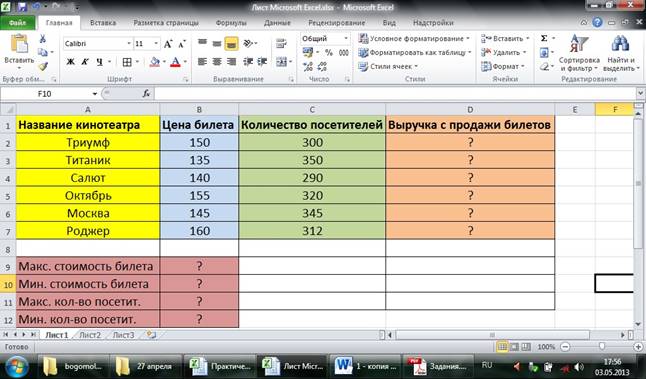Screen dimensions: 646x379
Task: Click the Format Painter brush icon
Action: (x=43, y=66)
